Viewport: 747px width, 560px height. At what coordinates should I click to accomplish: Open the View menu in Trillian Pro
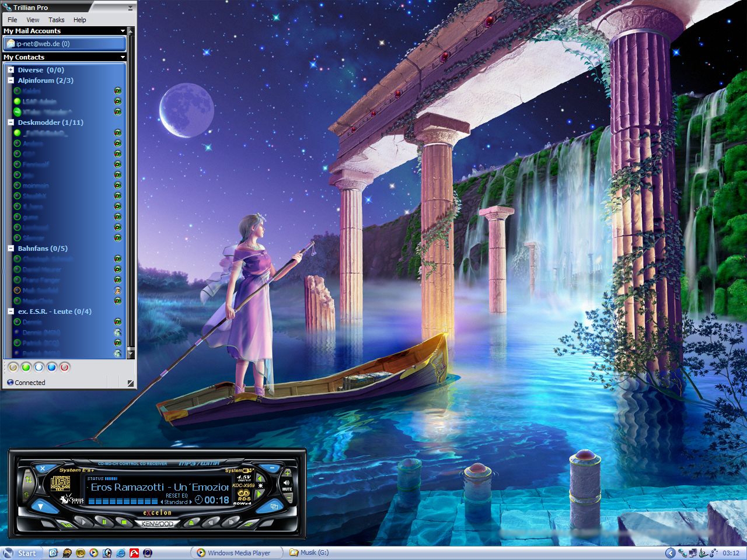tap(33, 19)
